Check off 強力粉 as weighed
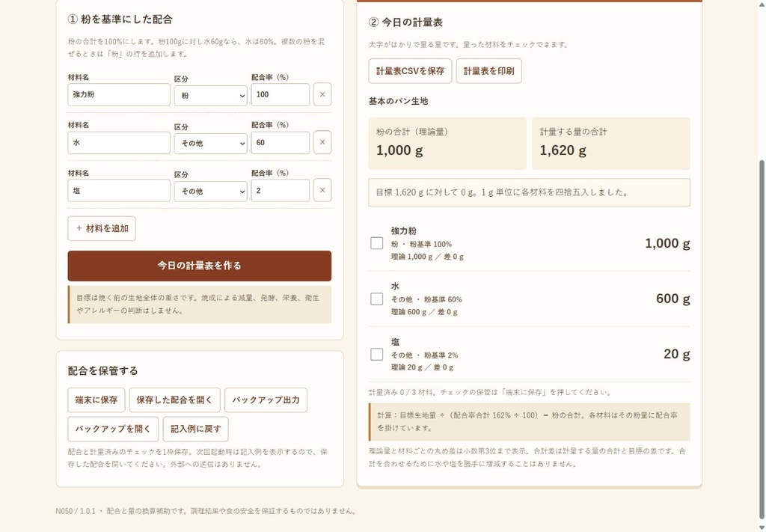766x532 pixels. coord(377,242)
